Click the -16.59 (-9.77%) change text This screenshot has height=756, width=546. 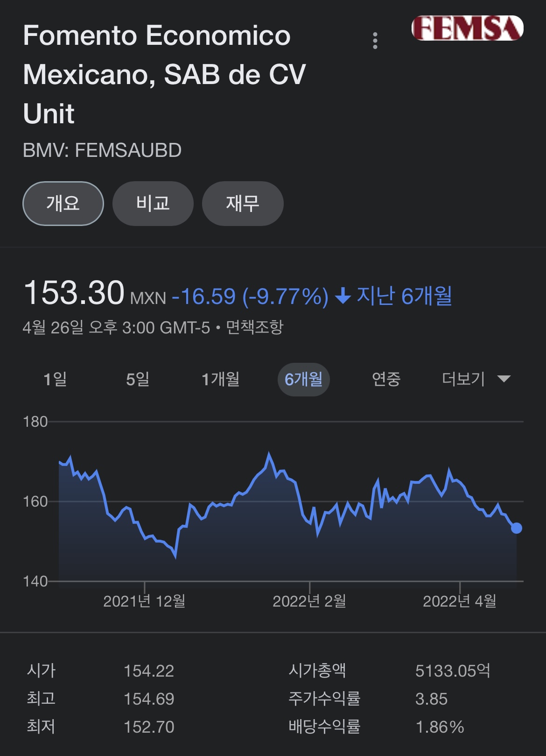coord(250,296)
